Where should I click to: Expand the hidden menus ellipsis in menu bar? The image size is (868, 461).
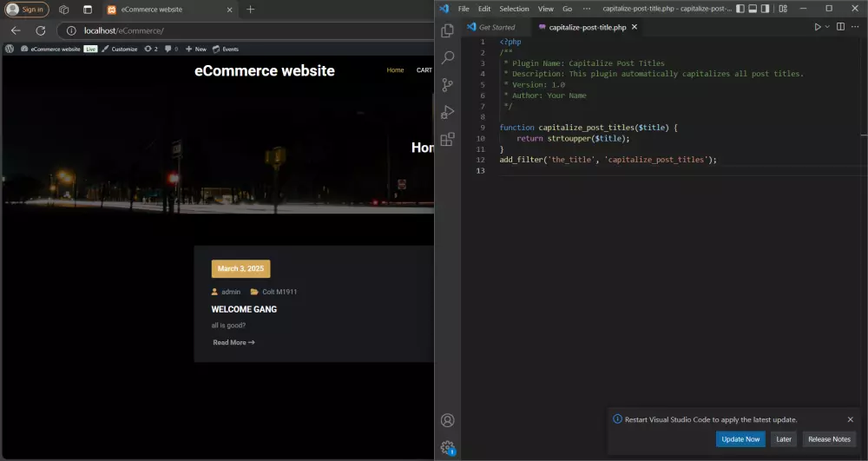(587, 9)
